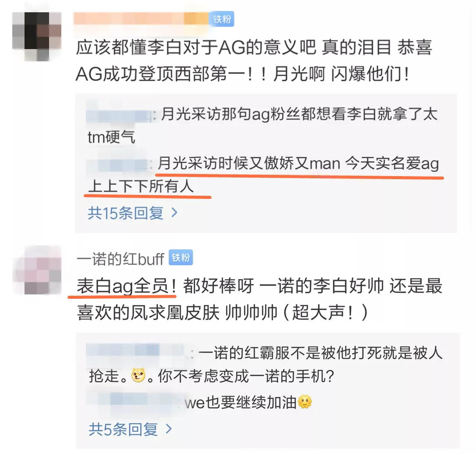The width and height of the screenshot is (476, 453).
Task: Open the username 一诺的红buff profile
Action: [120, 259]
